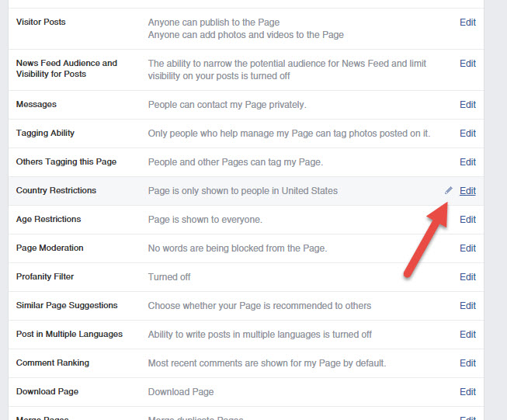Edit the Comment Ranking setting

click(x=467, y=363)
